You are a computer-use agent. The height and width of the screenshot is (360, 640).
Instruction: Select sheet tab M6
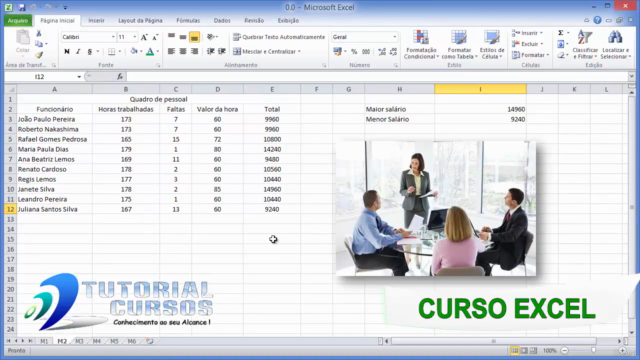(x=132, y=341)
